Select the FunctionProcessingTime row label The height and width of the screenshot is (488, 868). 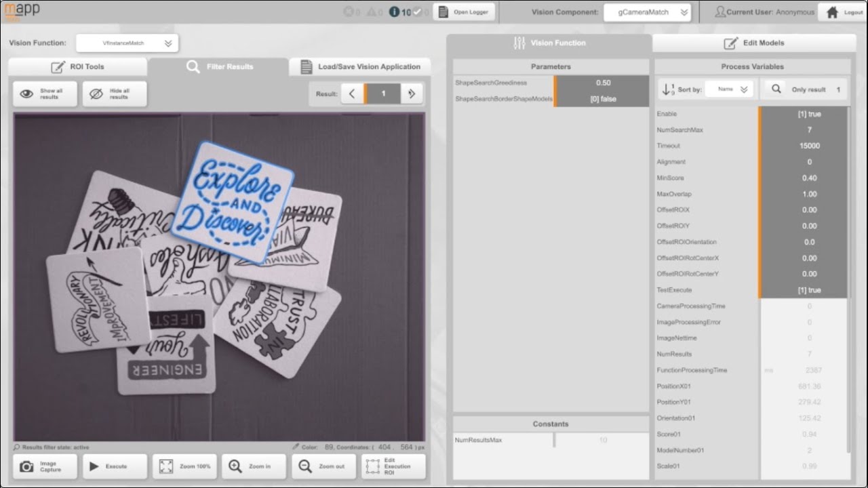pos(692,370)
